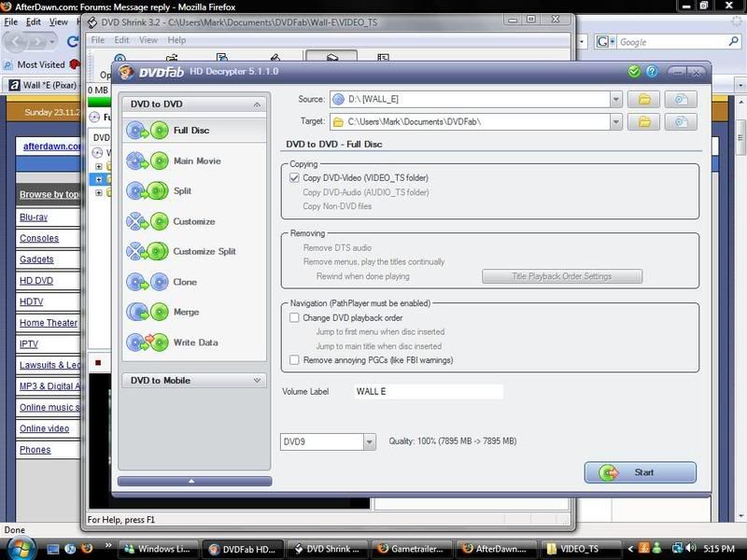This screenshot has width=747, height=560.
Task: Choose Customize Split mode
Action: (x=194, y=251)
